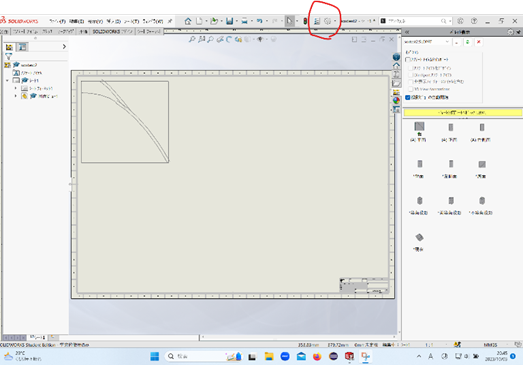Click Zoom to Fit in heads-up toolbar

point(192,39)
